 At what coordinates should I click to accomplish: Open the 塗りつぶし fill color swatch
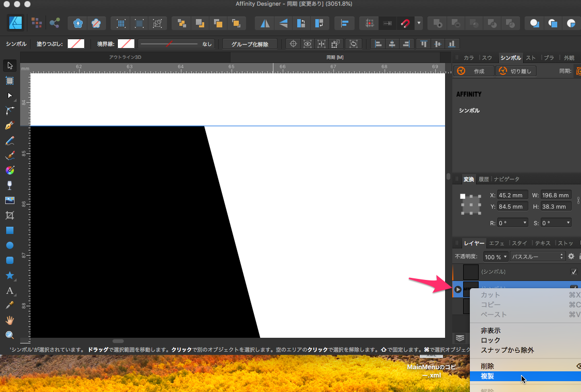point(76,44)
